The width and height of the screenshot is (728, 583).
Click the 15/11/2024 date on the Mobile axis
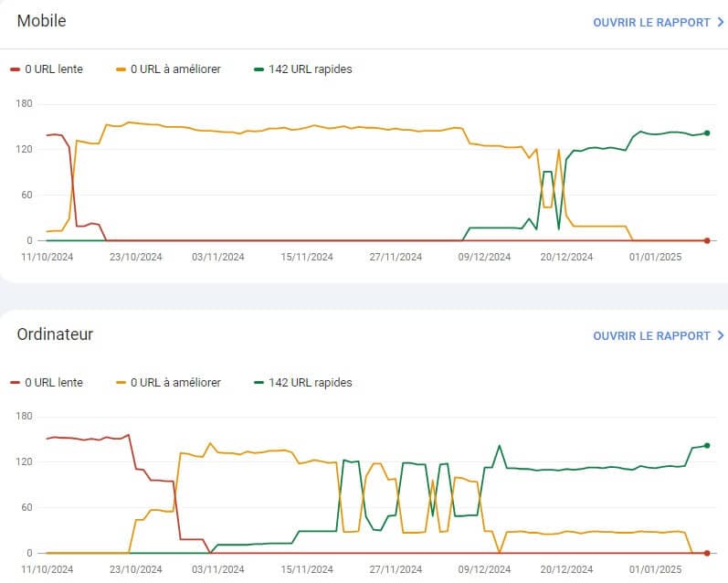tap(307, 257)
